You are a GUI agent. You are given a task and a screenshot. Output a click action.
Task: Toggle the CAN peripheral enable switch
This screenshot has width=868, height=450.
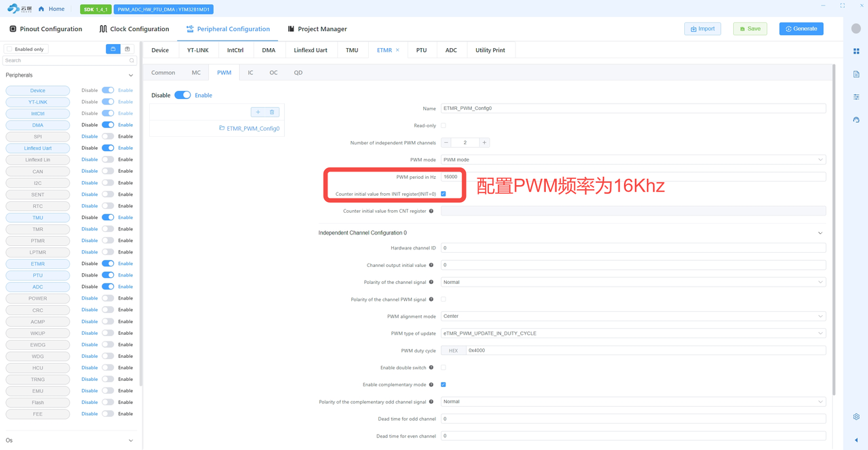coord(108,171)
